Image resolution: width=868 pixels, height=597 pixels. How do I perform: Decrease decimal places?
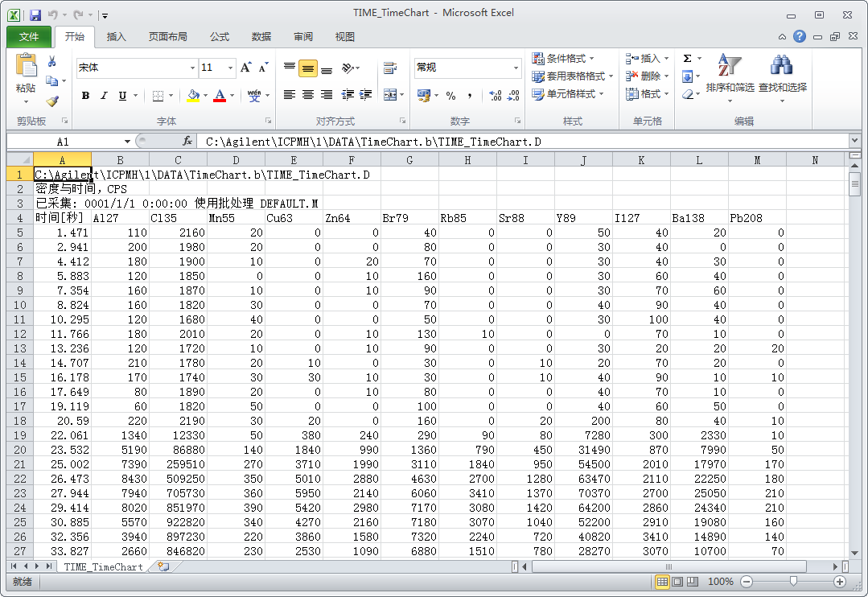(514, 95)
